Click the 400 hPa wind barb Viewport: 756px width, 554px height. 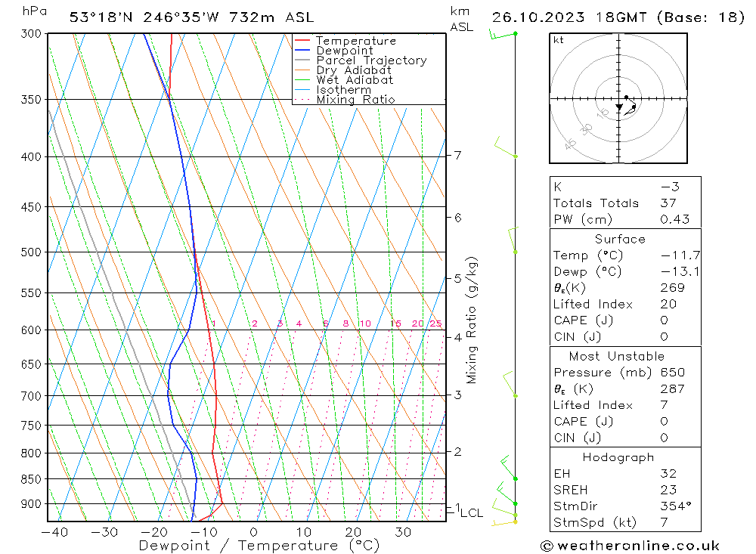click(505, 147)
